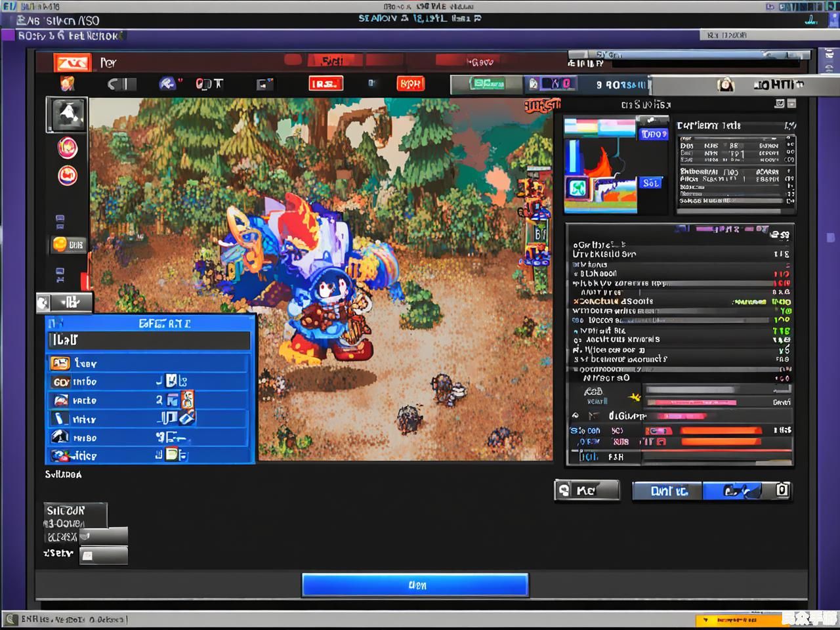Click the ILaU text field in blue panel
This screenshot has height=630, width=840.
(149, 340)
